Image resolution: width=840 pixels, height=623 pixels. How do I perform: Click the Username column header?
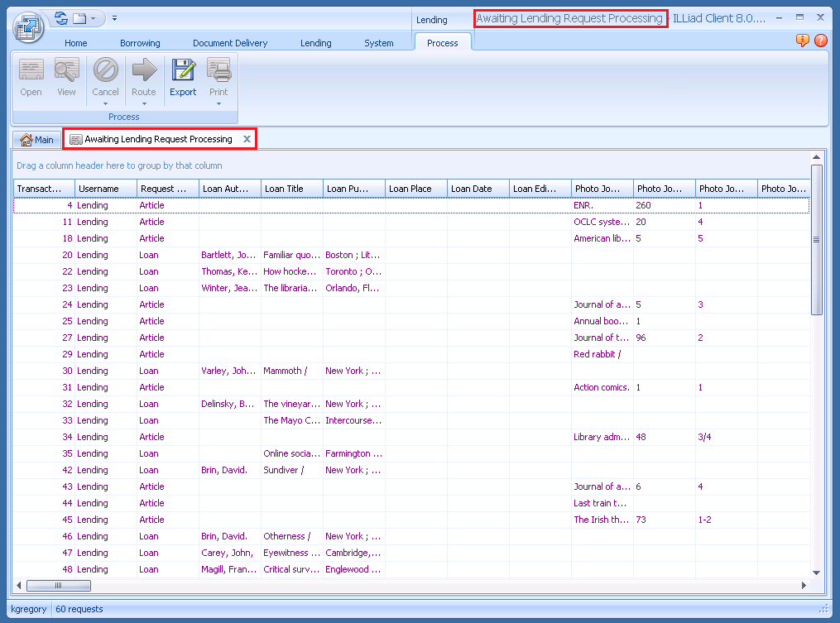[x=98, y=189]
